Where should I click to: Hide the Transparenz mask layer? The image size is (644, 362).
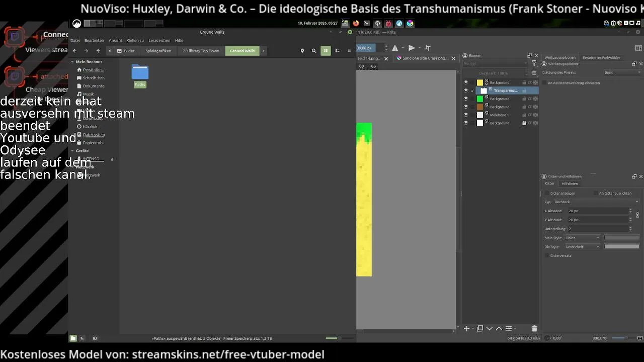[465, 90]
